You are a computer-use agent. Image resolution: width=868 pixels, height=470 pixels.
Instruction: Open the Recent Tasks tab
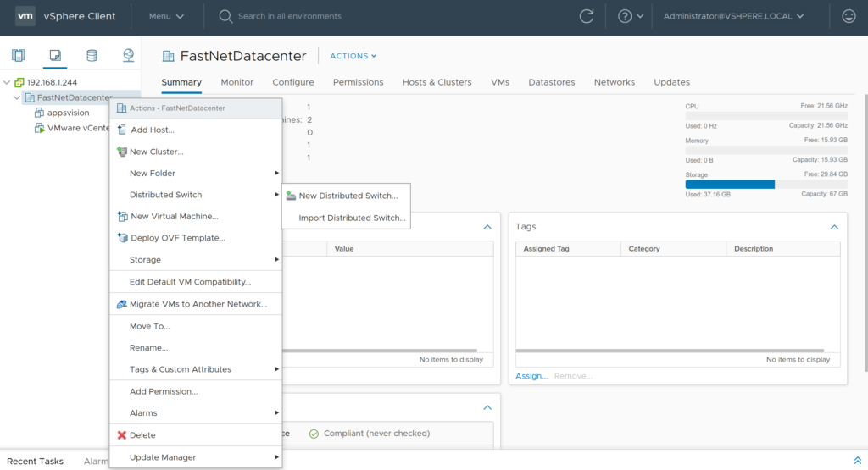coord(35,462)
